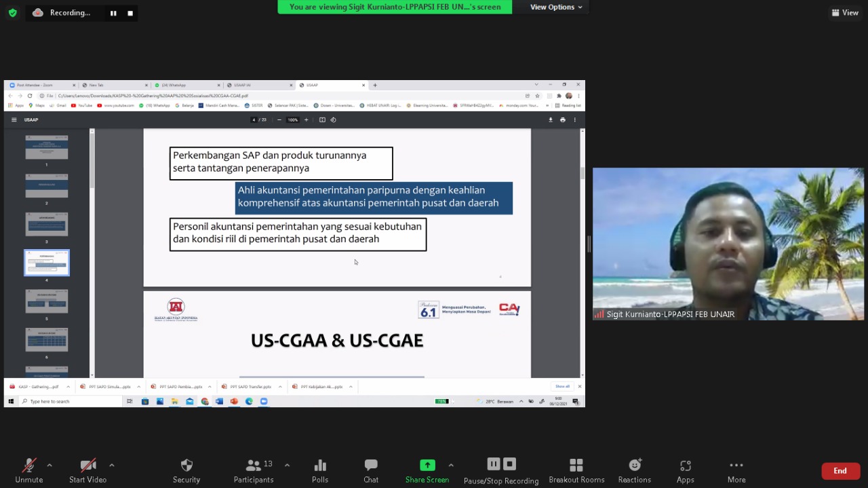Open Polls in Zoom toolbar
The width and height of the screenshot is (868, 488).
tap(320, 470)
